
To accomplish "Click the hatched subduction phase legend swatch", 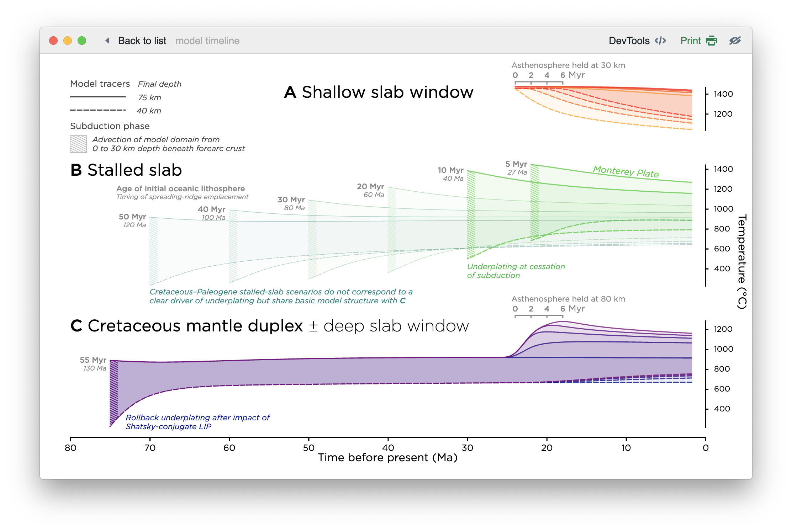I will (78, 144).
